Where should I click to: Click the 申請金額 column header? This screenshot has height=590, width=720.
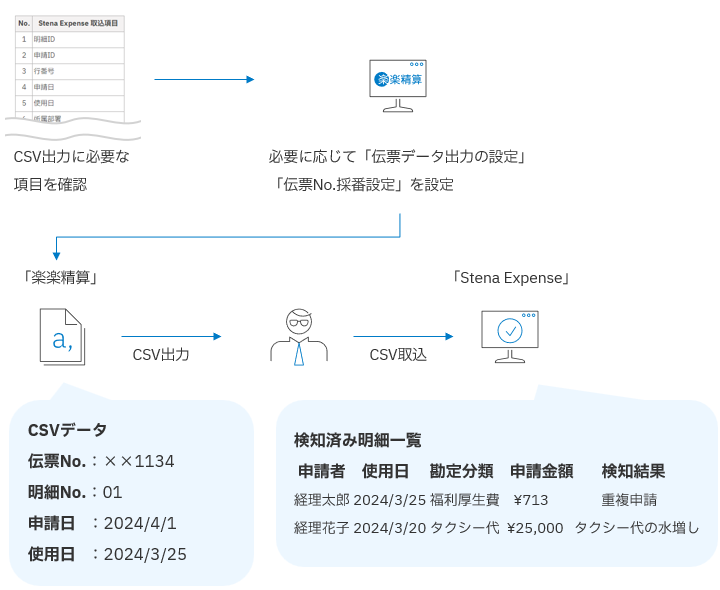(541, 470)
